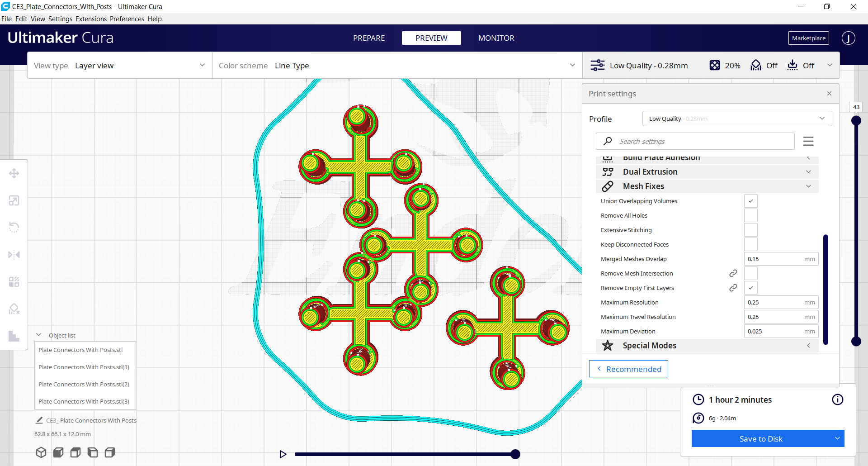The image size is (868, 466).
Task: Select the Support Blocker tool
Action: pyautogui.click(x=14, y=309)
